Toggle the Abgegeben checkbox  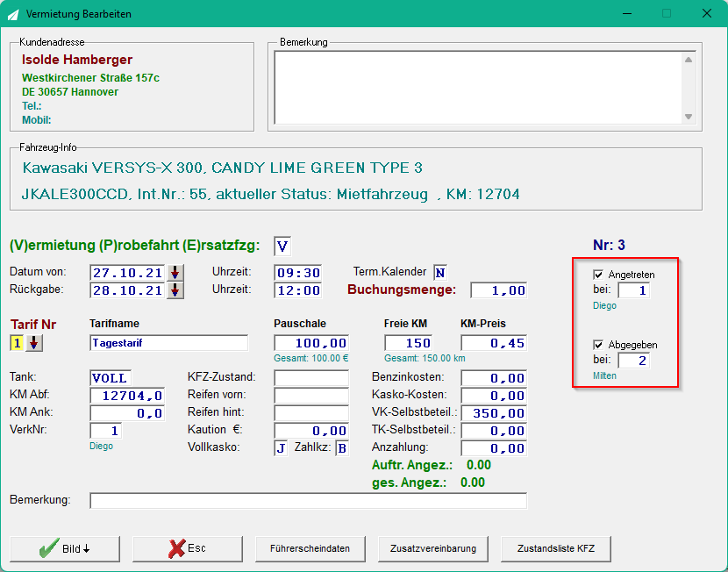[598, 345]
